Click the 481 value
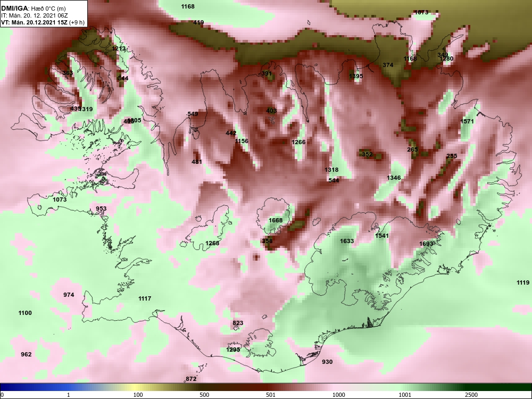 pyautogui.click(x=197, y=162)
